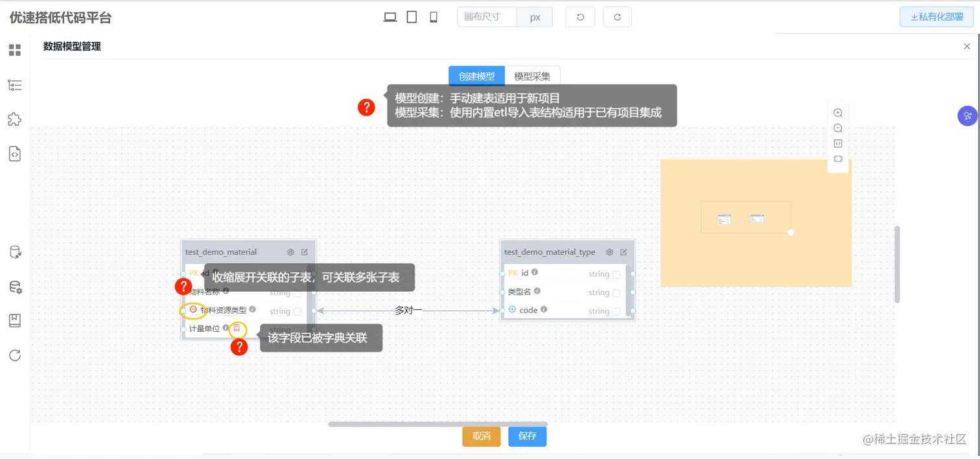The height and width of the screenshot is (459, 980).
Task: Check the string checkbox beside 类型名 field
Action: 617,293
